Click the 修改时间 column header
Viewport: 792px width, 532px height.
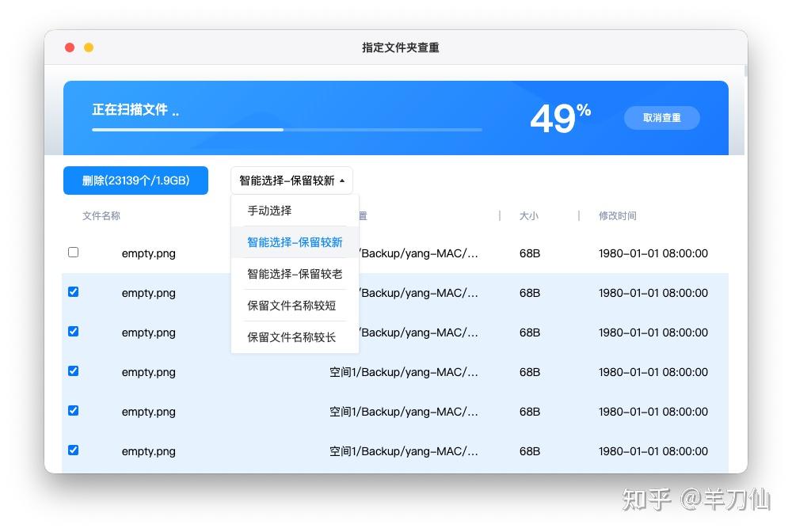pyautogui.click(x=617, y=216)
